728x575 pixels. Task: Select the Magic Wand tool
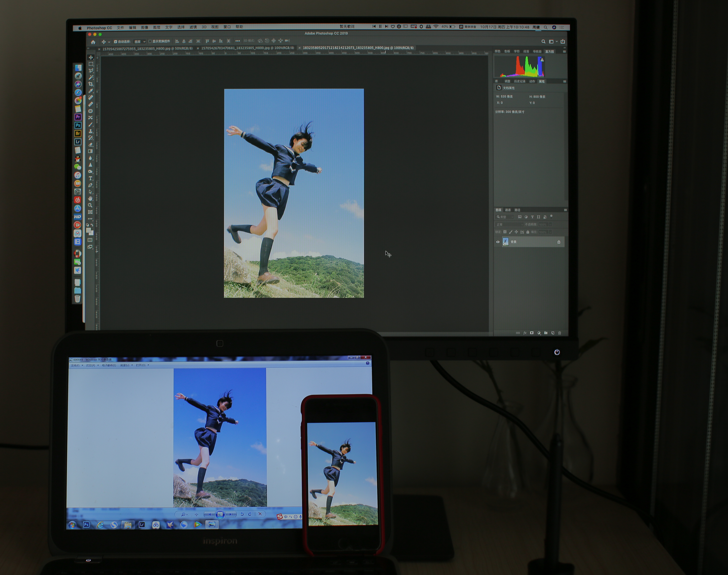(91, 77)
